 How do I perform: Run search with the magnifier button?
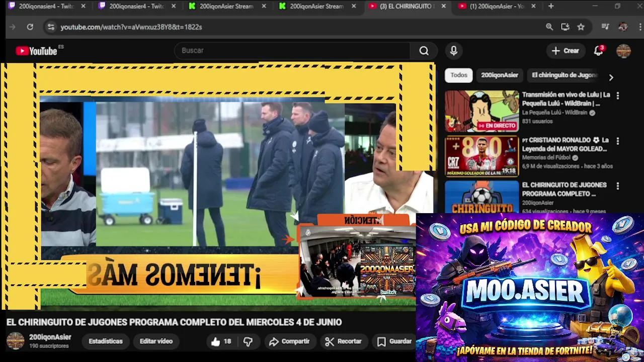pyautogui.click(x=424, y=51)
